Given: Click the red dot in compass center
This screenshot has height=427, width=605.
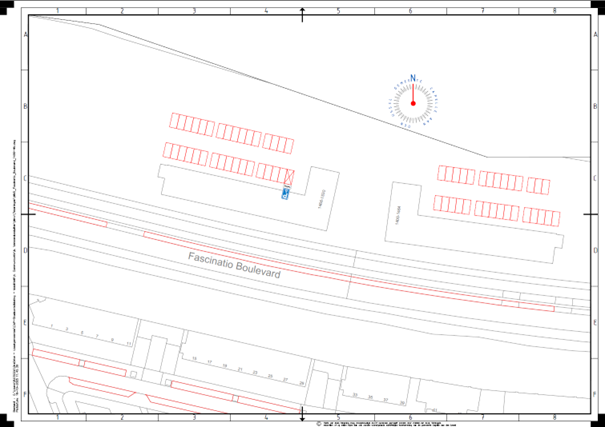Looking at the screenshot, I should [412, 103].
